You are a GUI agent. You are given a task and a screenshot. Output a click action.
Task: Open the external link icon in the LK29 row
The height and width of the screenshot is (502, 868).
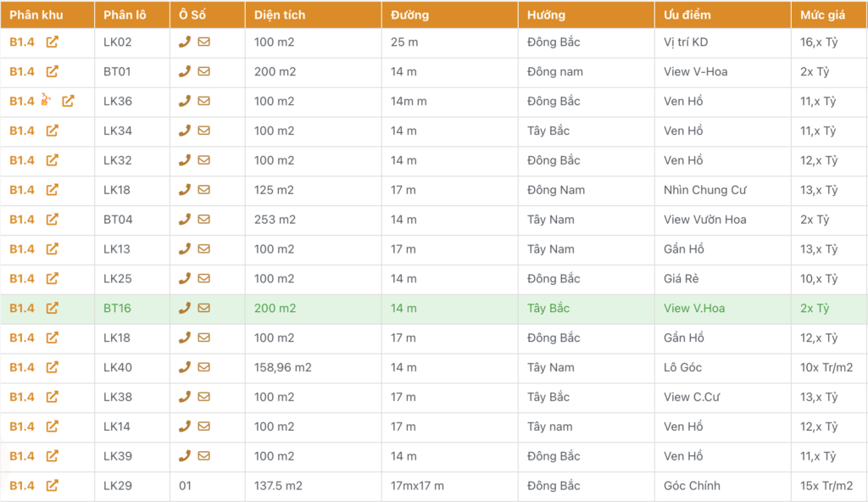tap(53, 486)
